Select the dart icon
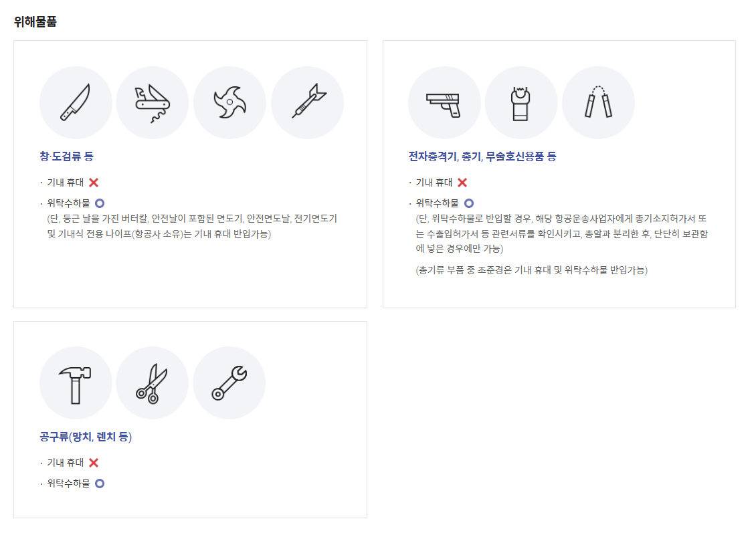The height and width of the screenshot is (537, 756). [308, 102]
